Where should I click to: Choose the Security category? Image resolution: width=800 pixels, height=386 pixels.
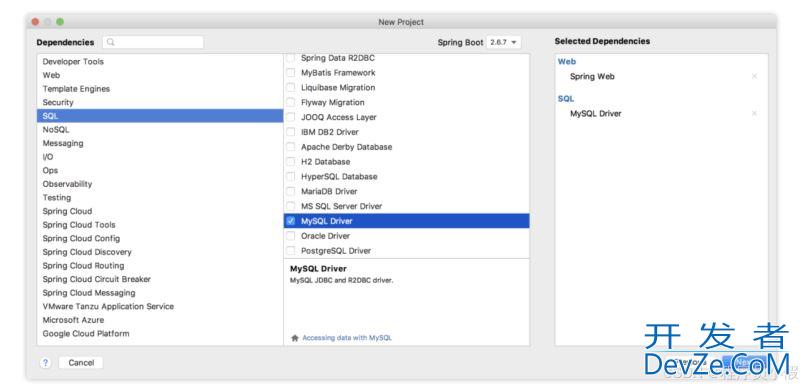coord(160,102)
